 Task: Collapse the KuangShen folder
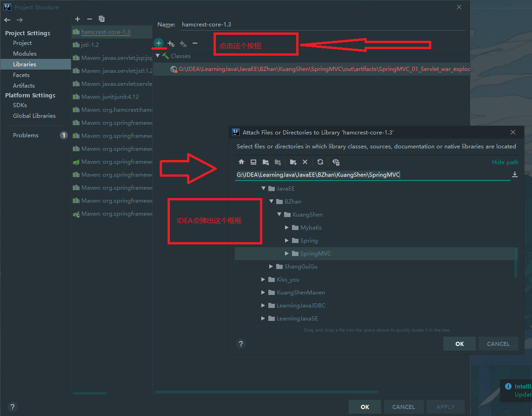(279, 214)
